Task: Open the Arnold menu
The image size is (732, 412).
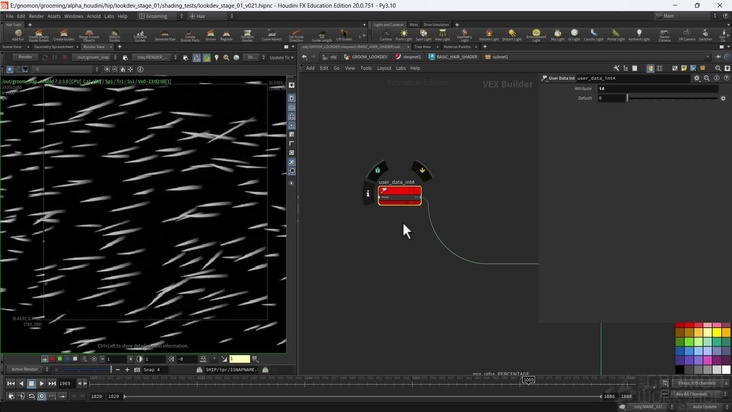Action: coord(93,16)
